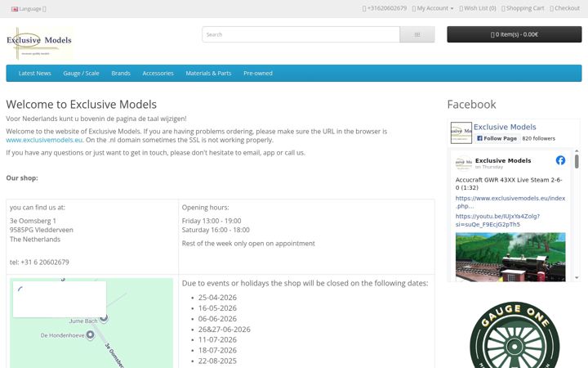This screenshot has width=588, height=368.
Task: Click Facebook feed scroll up arrow
Action: [x=577, y=151]
